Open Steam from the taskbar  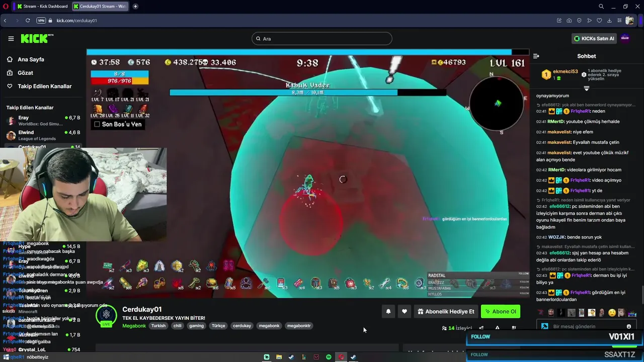[x=291, y=357]
